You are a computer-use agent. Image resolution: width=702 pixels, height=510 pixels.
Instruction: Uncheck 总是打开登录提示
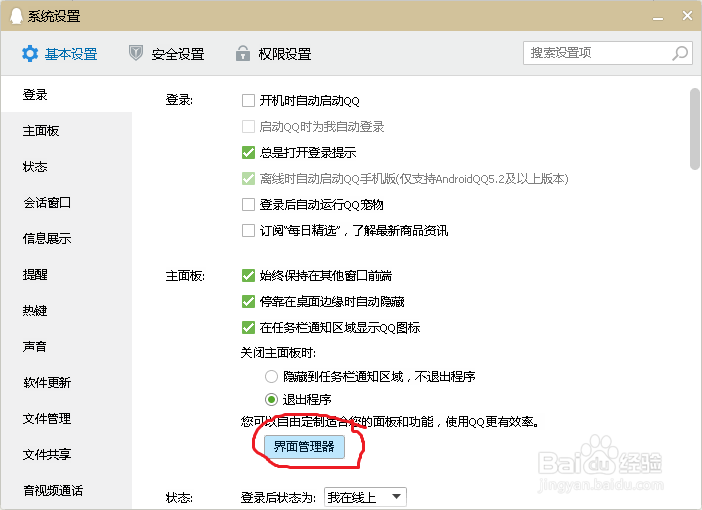coord(248,152)
